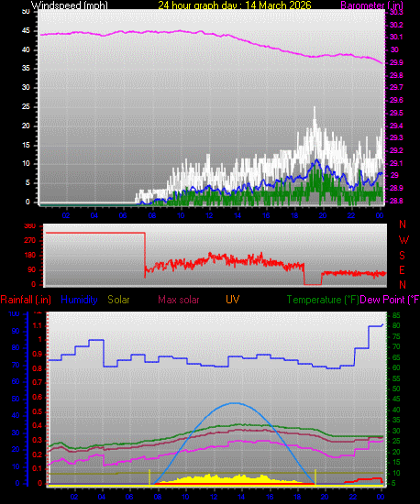Click the "0.3" rainfall axis value
This screenshot has width=420, height=504.
38,440
